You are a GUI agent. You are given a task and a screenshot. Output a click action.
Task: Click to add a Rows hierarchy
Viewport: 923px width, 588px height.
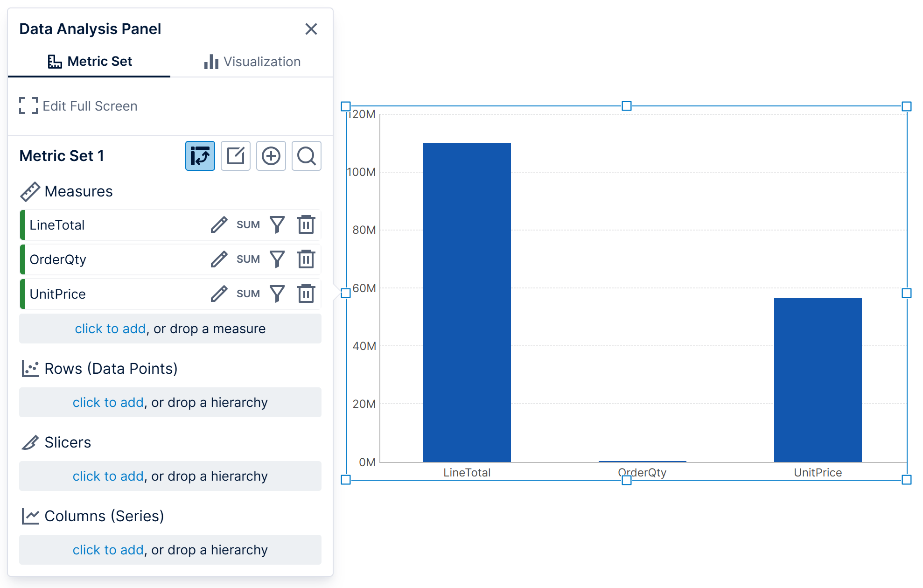[170, 402]
